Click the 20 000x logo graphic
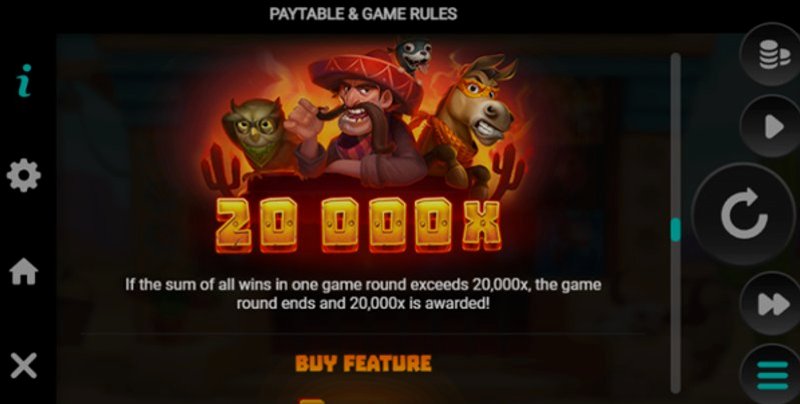 pyautogui.click(x=358, y=225)
